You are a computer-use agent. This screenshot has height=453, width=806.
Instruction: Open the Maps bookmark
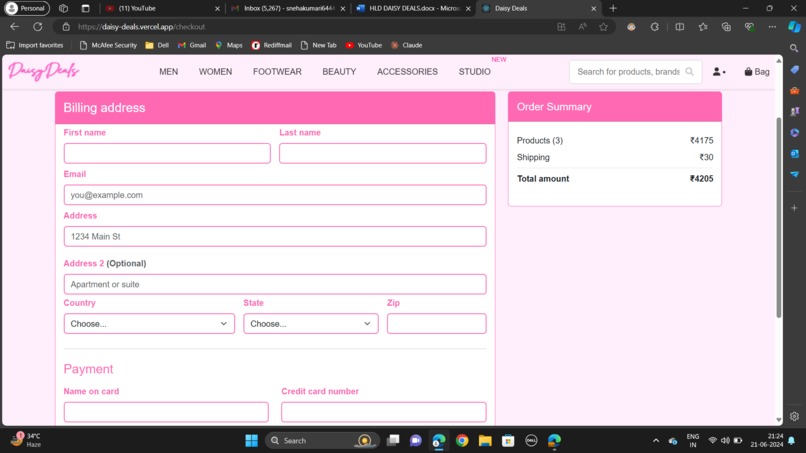229,45
